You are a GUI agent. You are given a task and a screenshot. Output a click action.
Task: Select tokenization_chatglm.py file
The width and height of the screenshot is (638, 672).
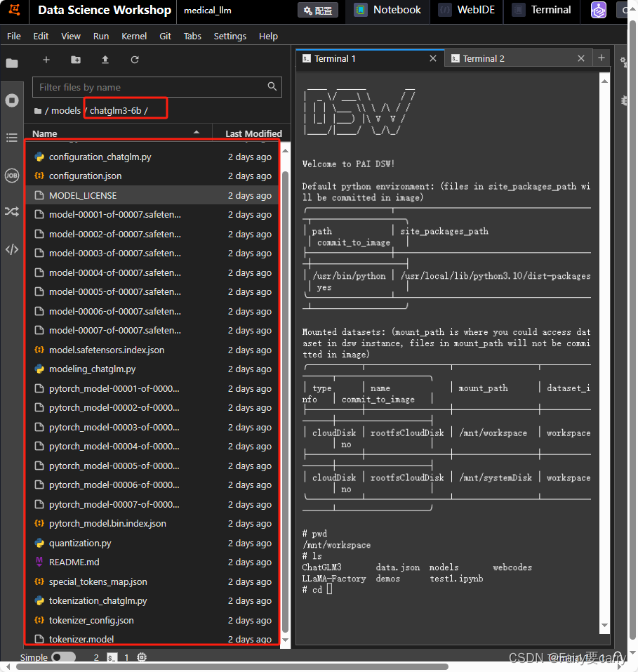pyautogui.click(x=152, y=601)
